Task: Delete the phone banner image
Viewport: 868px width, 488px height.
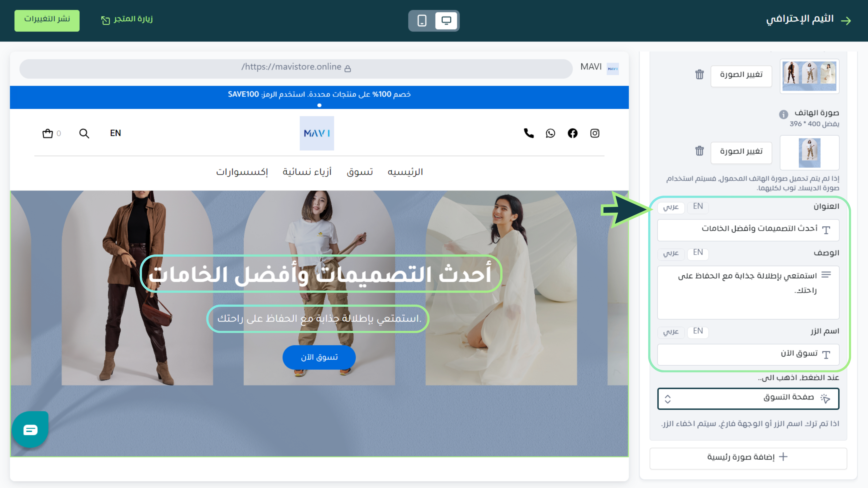Action: coord(699,151)
